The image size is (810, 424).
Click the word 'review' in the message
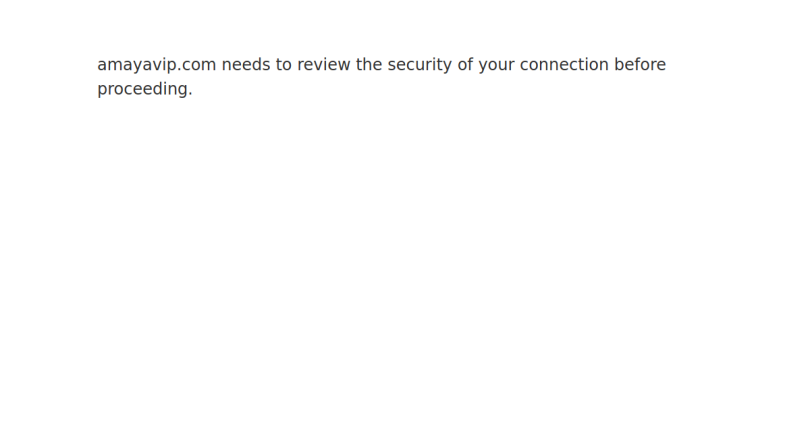tap(324, 65)
